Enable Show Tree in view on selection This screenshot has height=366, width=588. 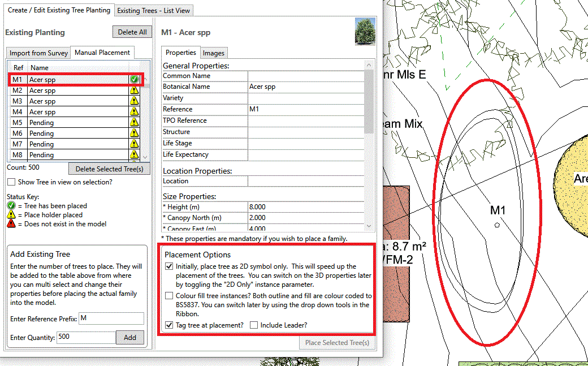click(x=11, y=182)
